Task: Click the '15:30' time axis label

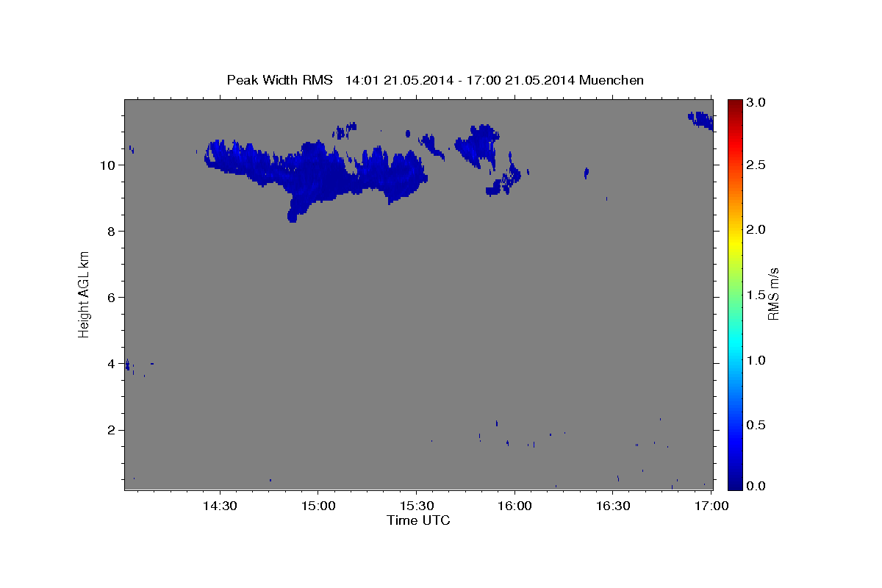Action: pyautogui.click(x=416, y=506)
